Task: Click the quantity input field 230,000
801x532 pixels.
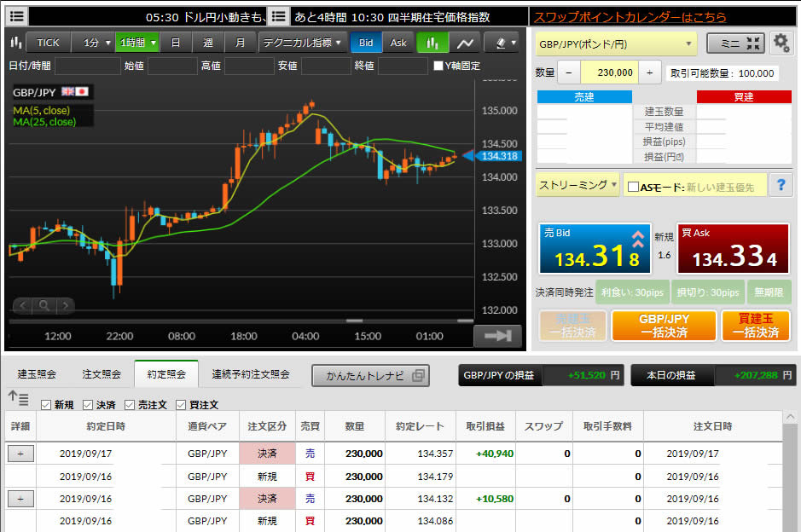Action: coord(609,73)
